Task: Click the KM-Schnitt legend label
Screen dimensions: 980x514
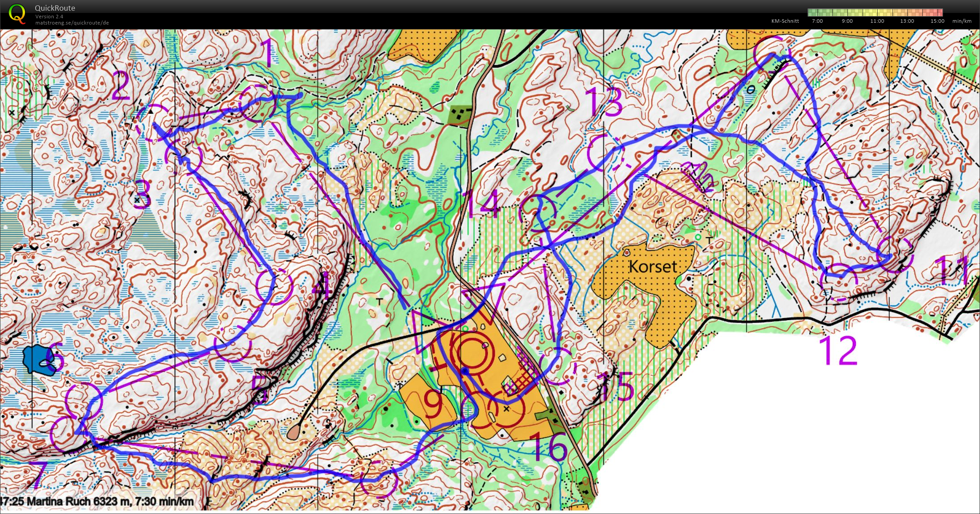Action: click(x=785, y=21)
